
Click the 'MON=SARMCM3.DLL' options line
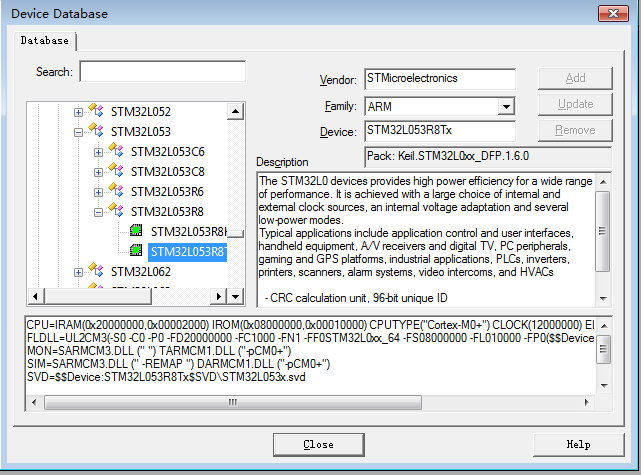point(159,351)
